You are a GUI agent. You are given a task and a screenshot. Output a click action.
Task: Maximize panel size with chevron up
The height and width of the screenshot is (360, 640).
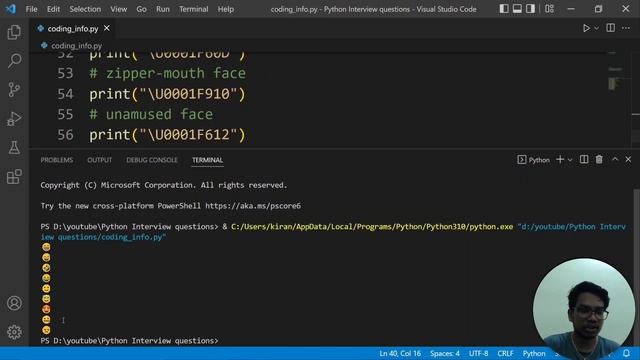point(615,160)
